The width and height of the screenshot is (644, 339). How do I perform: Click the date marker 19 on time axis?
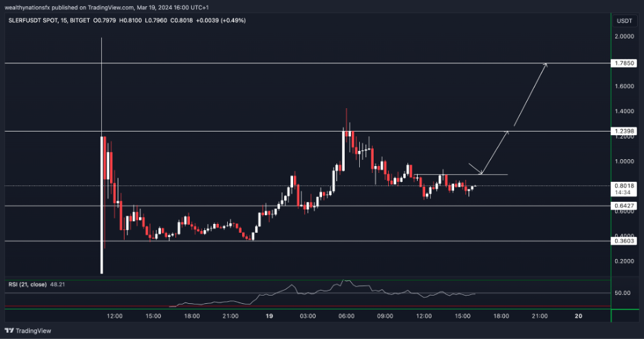[x=270, y=316]
